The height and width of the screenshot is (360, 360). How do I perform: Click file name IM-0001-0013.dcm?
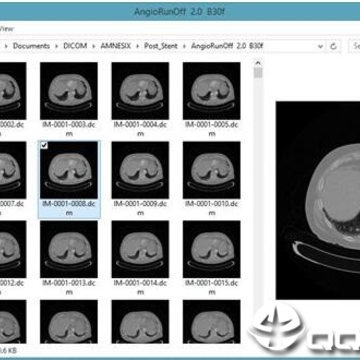[x=69, y=287]
